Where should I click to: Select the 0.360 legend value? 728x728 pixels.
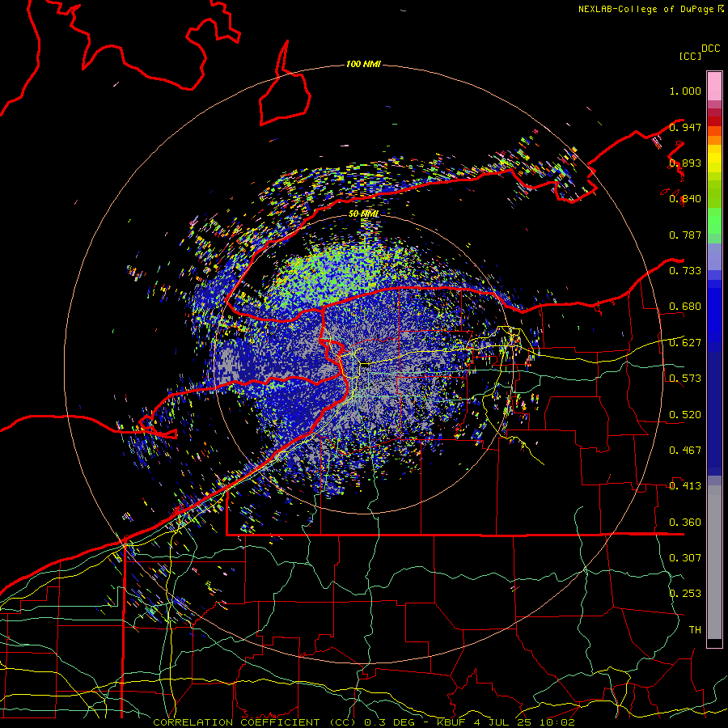685,523
